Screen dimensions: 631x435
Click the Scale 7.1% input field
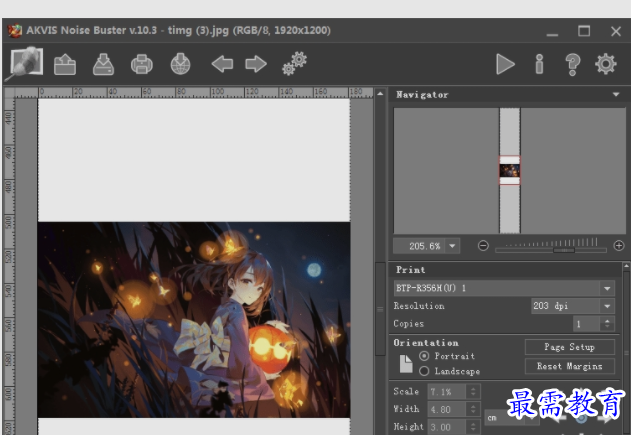(x=447, y=392)
